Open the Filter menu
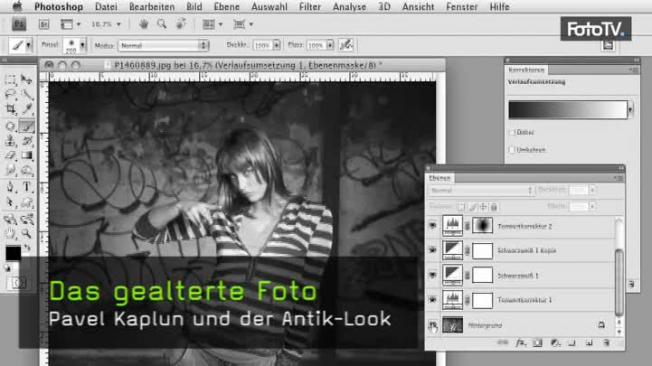 (310, 7)
